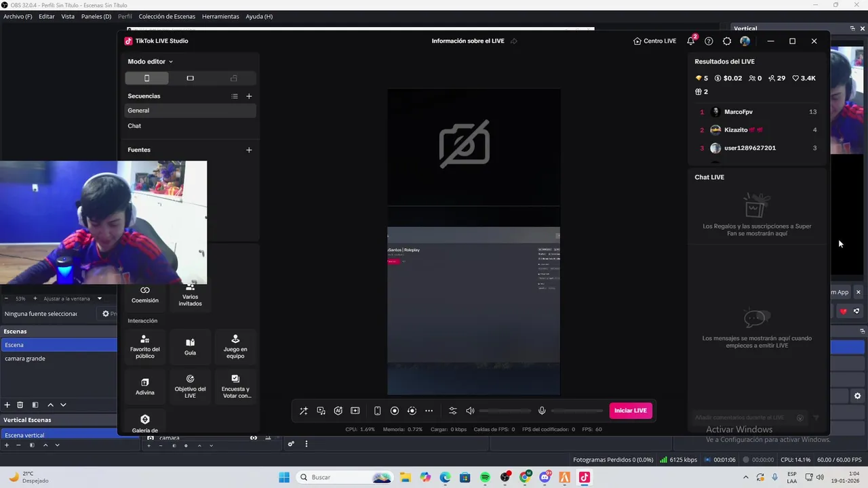Mute the microphone icon
Viewport: 868px width, 488px height.
tap(542, 411)
